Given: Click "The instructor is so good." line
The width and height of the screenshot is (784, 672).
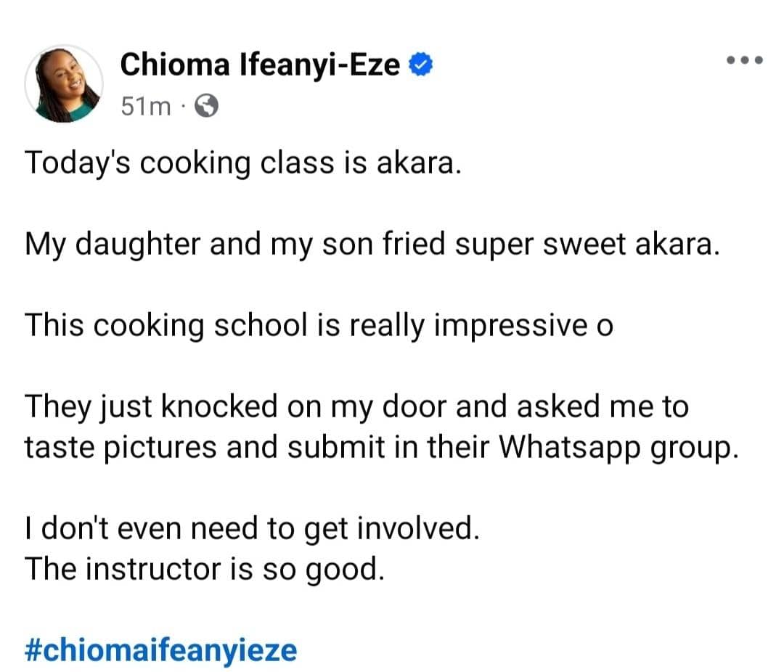Looking at the screenshot, I should tap(205, 569).
